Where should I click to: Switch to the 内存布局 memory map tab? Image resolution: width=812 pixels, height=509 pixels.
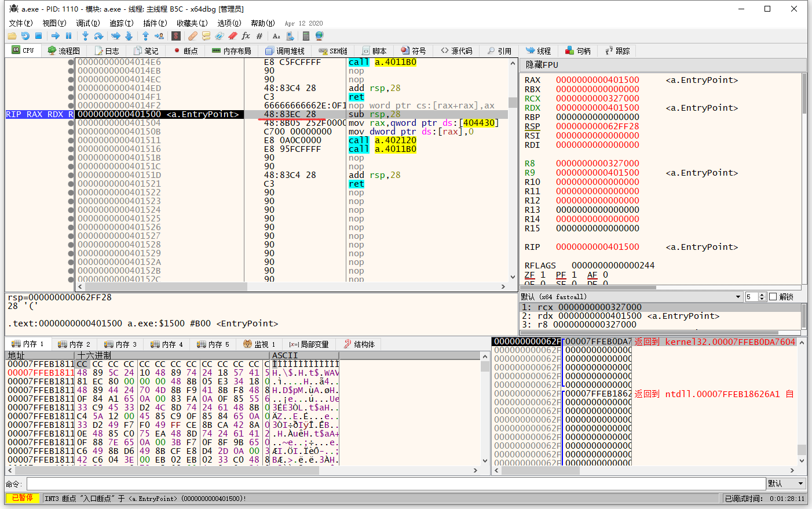click(x=232, y=51)
